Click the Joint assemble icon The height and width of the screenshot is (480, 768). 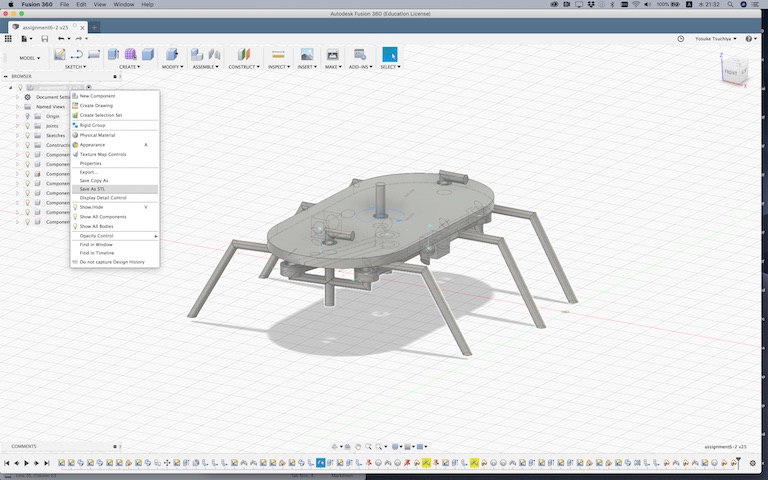(214, 54)
